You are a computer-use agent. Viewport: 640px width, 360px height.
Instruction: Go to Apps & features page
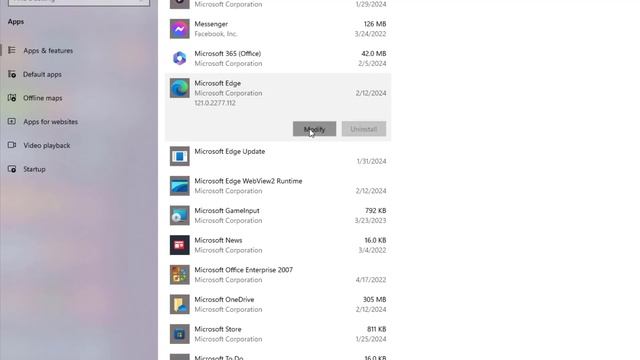[48, 51]
